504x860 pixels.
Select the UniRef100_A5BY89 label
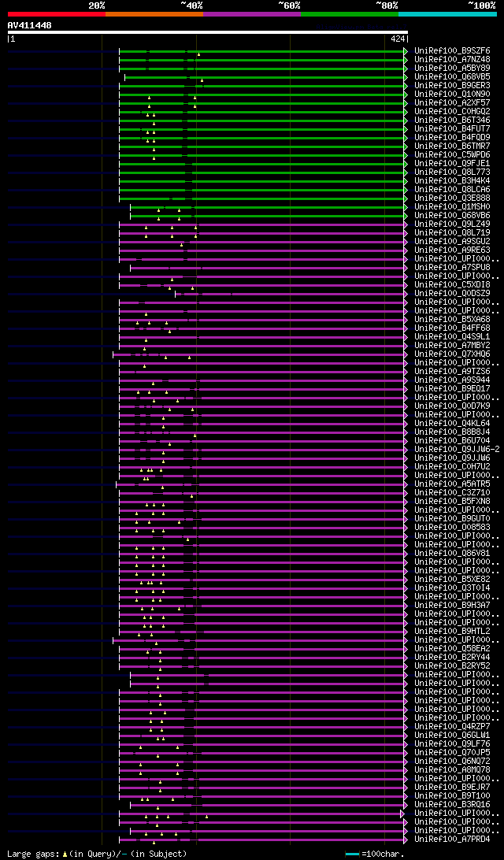click(453, 68)
